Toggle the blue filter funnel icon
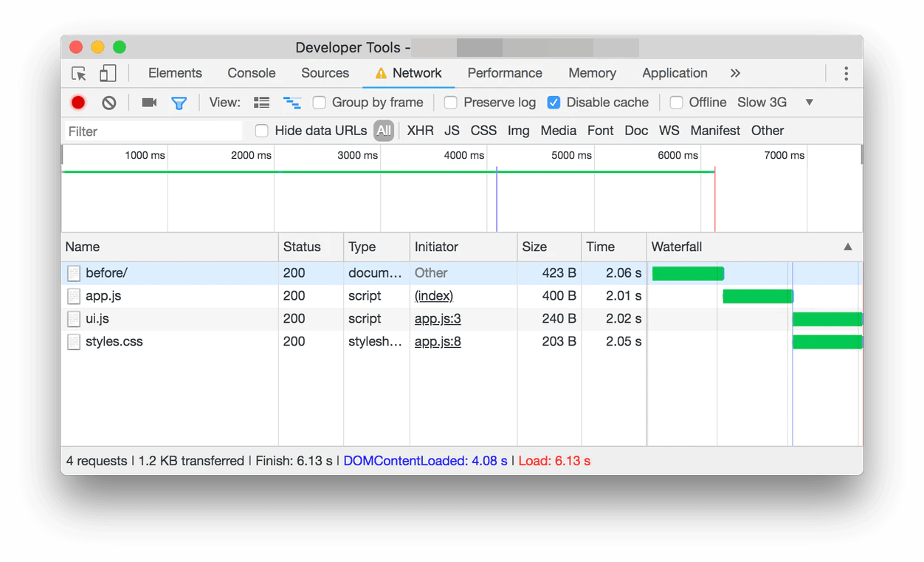The width and height of the screenshot is (924, 562). (179, 103)
